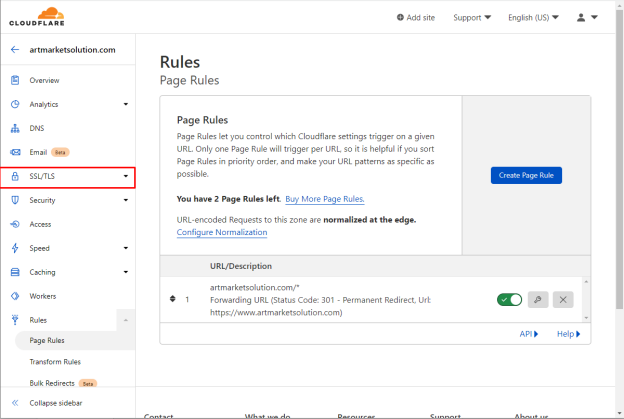Open the Support dropdown

[472, 18]
